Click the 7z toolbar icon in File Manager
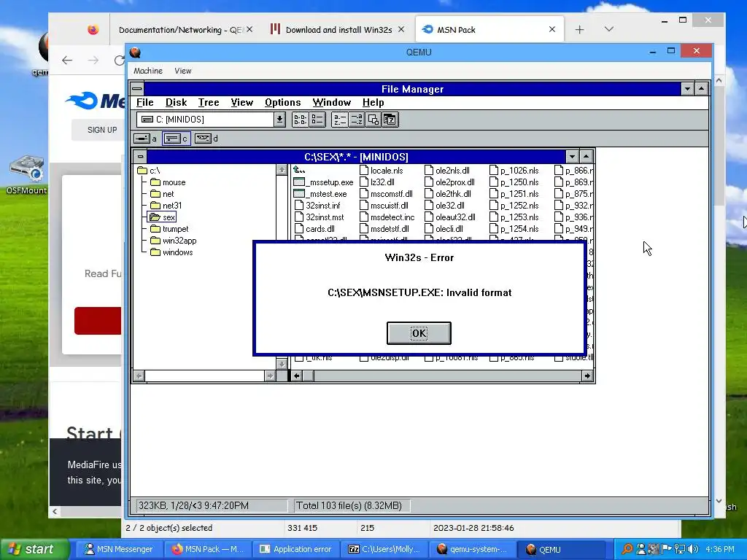The image size is (747, 560). 390,120
